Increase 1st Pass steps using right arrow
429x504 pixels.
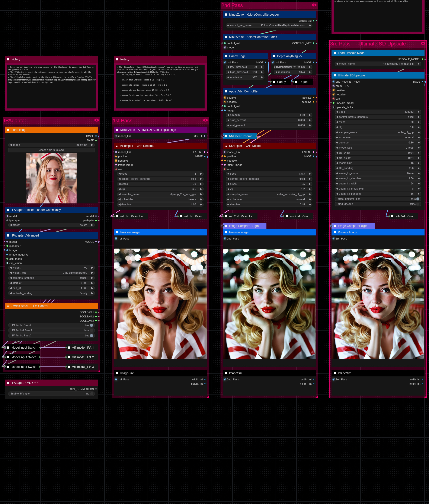tap(201, 184)
